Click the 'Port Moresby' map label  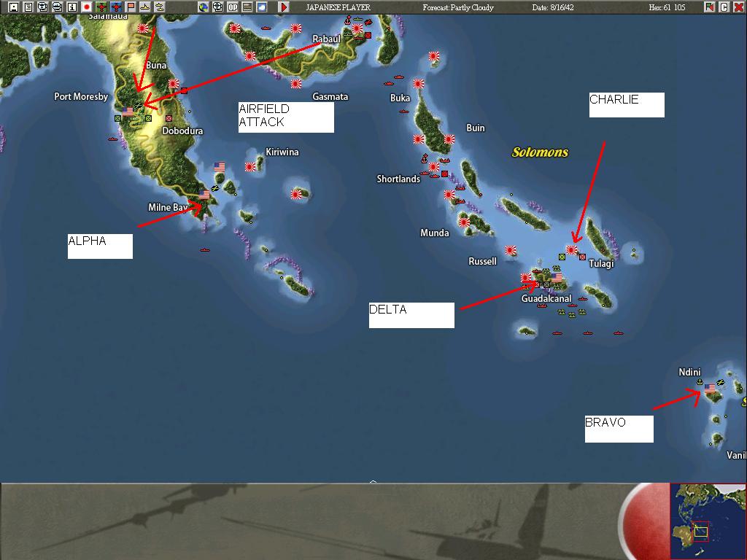(81, 96)
